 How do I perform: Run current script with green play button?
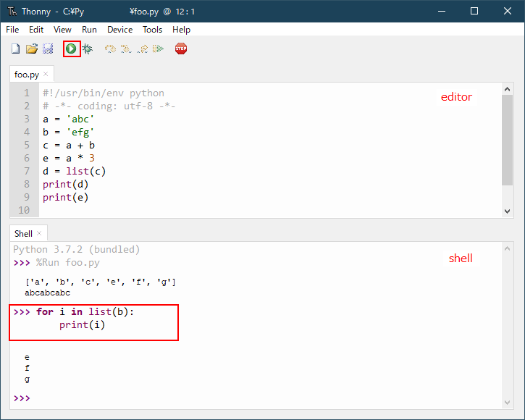click(x=71, y=49)
